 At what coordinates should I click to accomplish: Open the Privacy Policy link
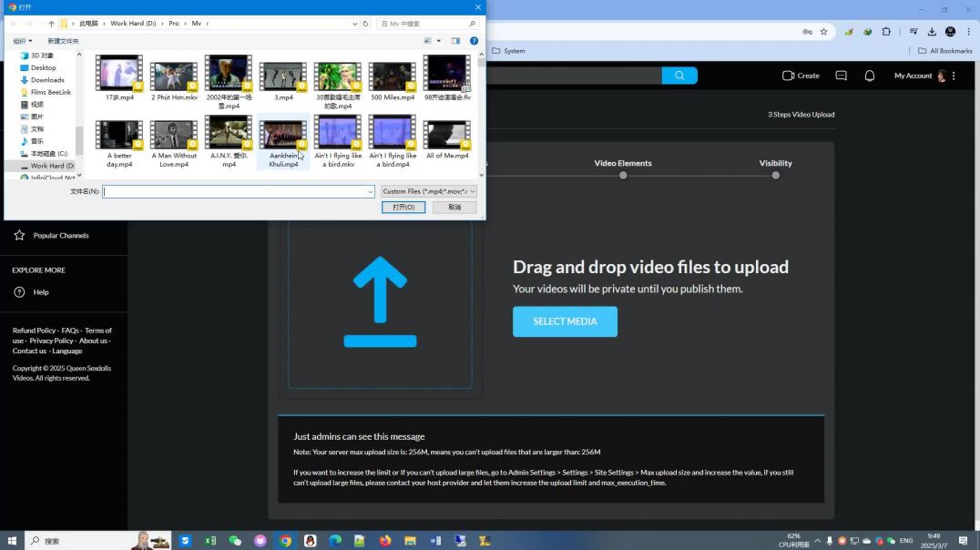click(51, 341)
